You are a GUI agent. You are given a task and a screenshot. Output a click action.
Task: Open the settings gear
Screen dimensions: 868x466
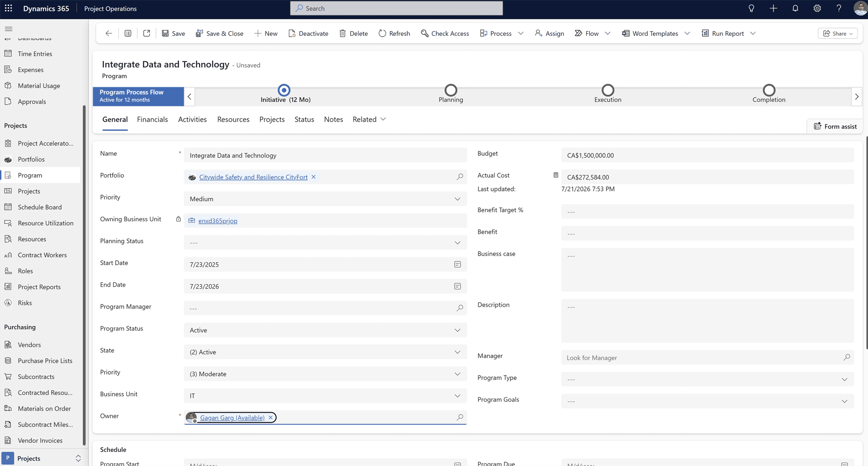(817, 8)
